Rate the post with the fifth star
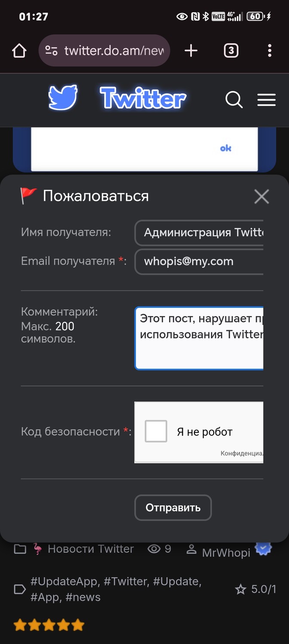 78,625
